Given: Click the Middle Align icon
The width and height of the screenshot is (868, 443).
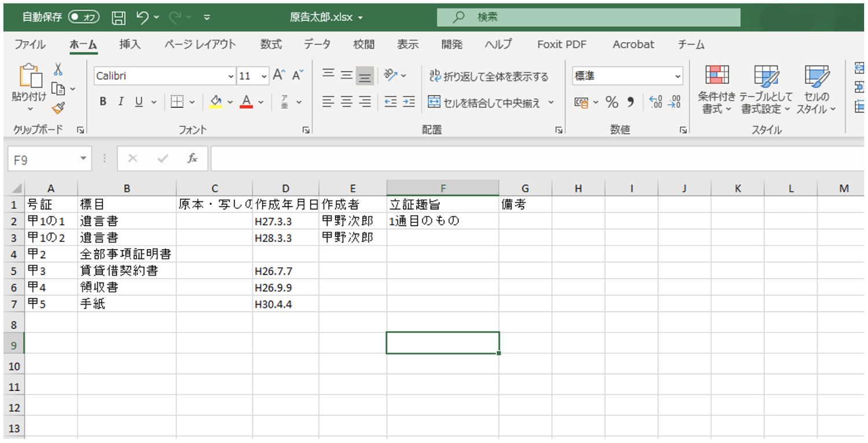Looking at the screenshot, I should click(x=347, y=75).
